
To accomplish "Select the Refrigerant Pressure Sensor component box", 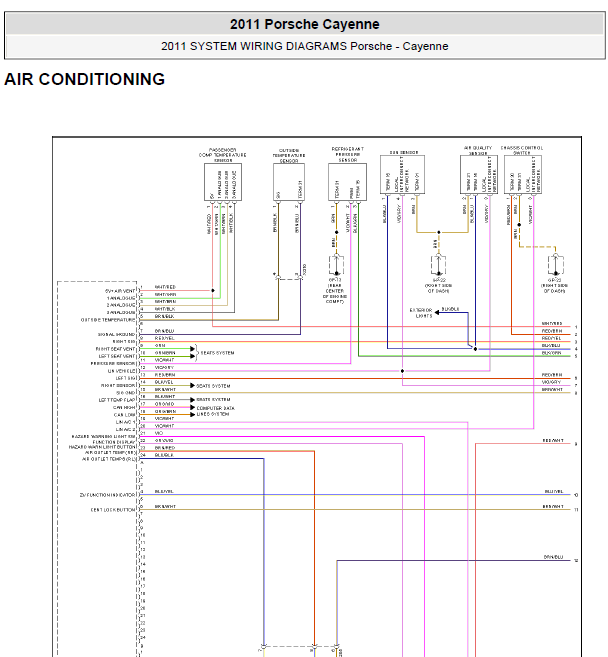I will [x=347, y=182].
